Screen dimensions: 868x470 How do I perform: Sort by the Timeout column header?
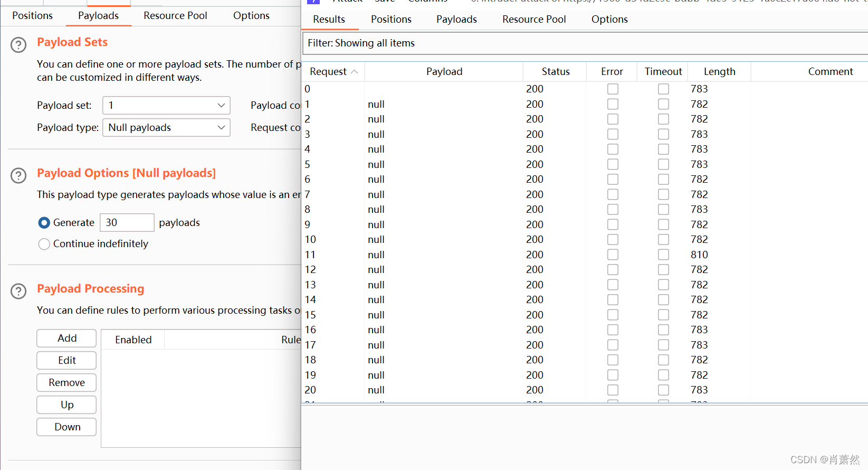(663, 72)
